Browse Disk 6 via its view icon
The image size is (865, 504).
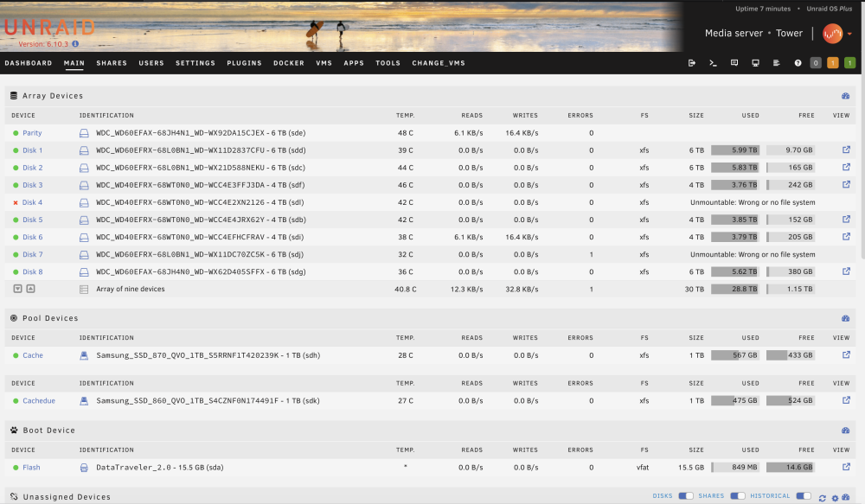846,237
